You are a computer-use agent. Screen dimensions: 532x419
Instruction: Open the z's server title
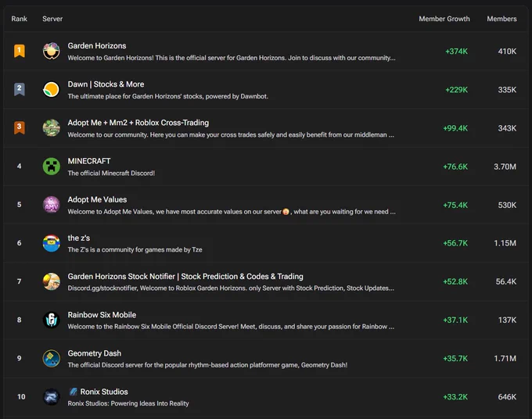tap(79, 238)
